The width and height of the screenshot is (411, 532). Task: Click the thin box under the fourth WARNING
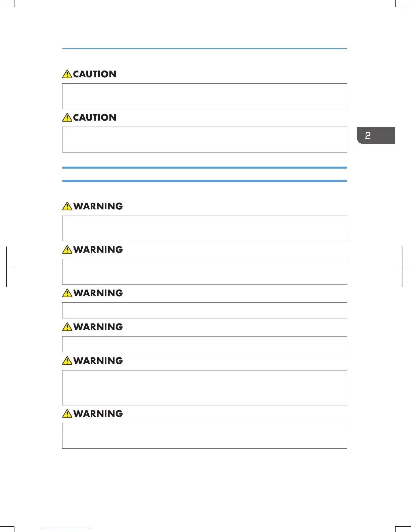tap(204, 344)
